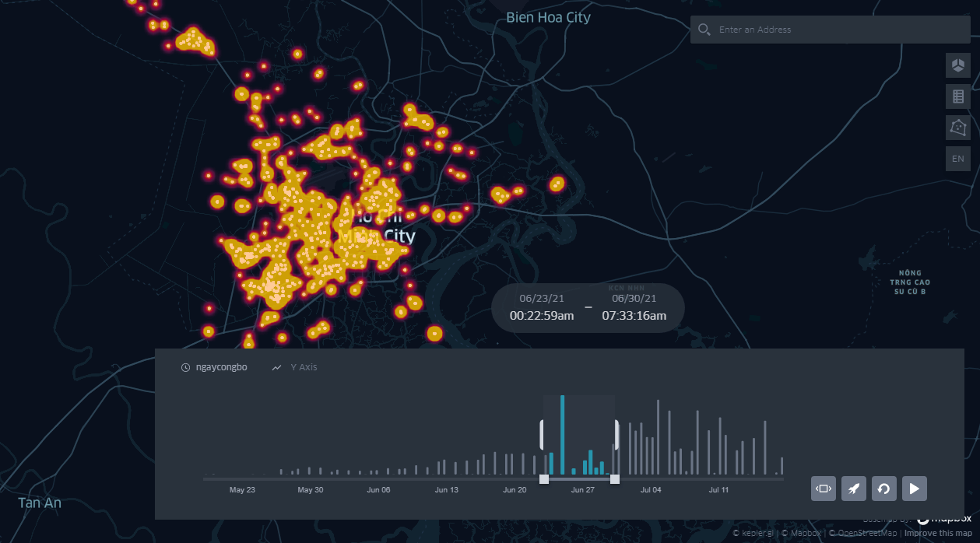Toggle the moving time window mode

coord(824,489)
